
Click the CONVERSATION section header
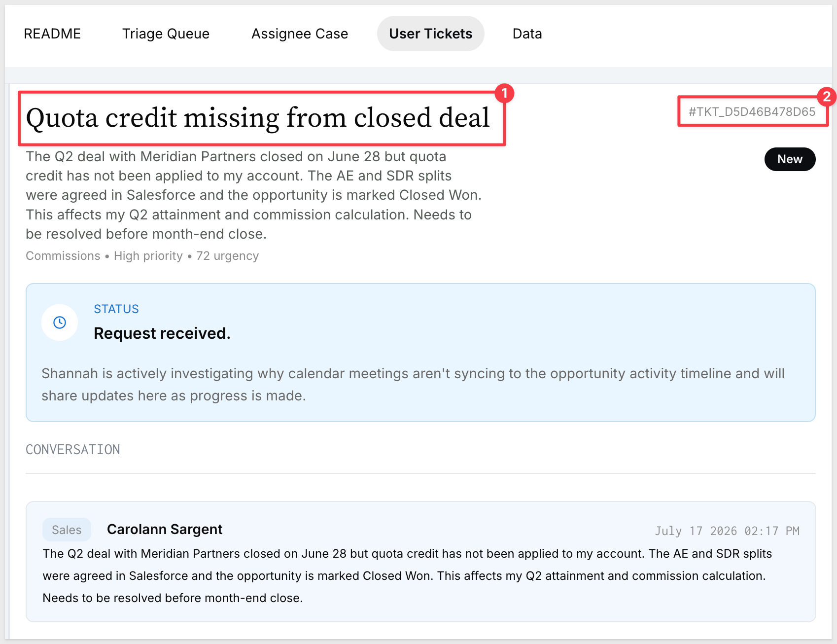(73, 450)
